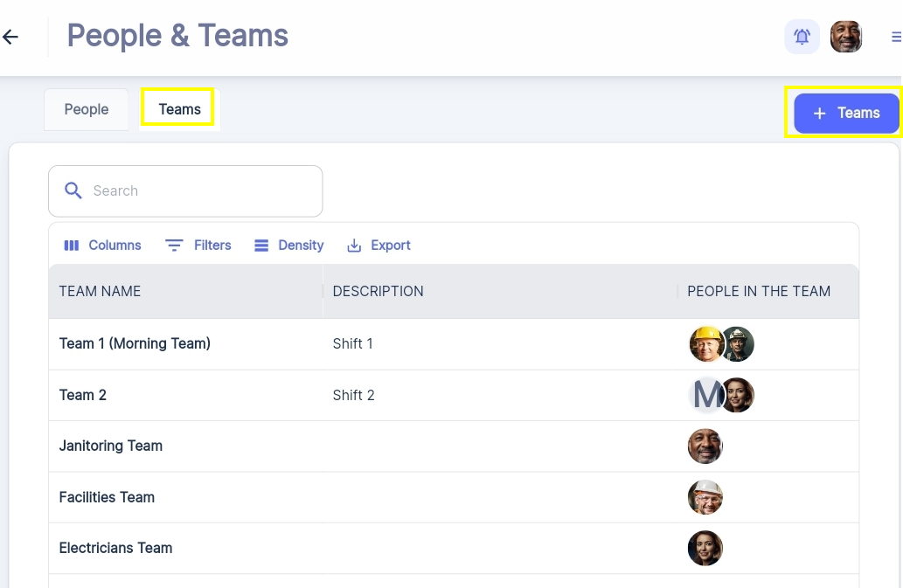
Task: Open the Team 1 (Morning Team) row
Action: pyautogui.click(x=135, y=343)
